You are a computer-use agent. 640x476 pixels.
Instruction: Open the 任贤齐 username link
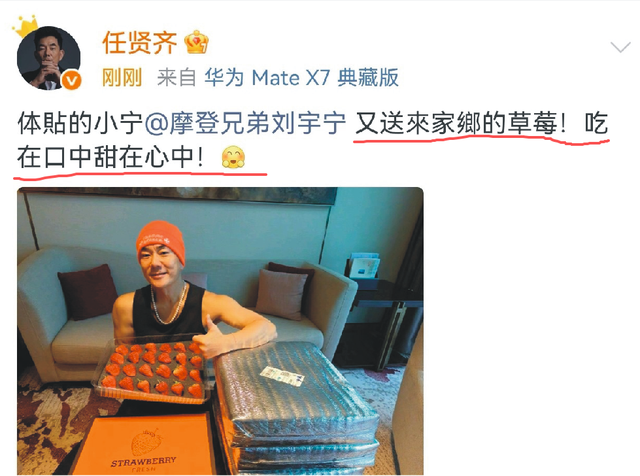click(140, 42)
